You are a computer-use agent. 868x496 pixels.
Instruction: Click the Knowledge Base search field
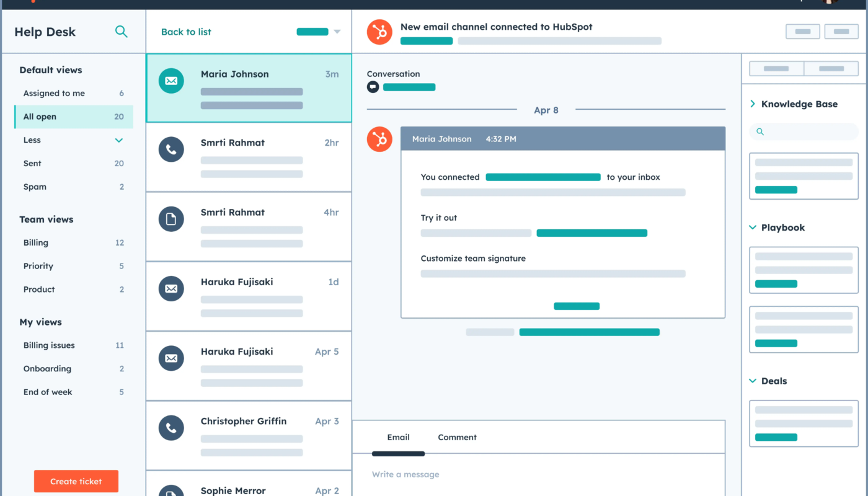pyautogui.click(x=804, y=131)
